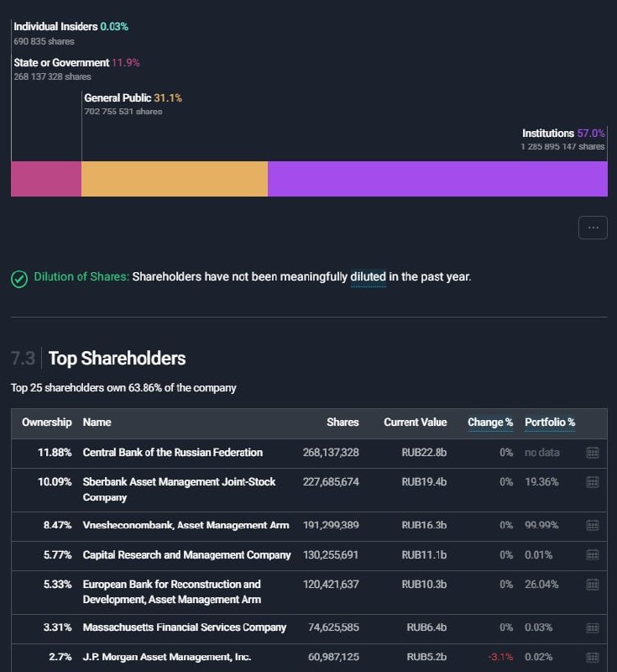617x672 pixels.
Task: Click the 8.47% ownership value
Action: tap(57, 526)
